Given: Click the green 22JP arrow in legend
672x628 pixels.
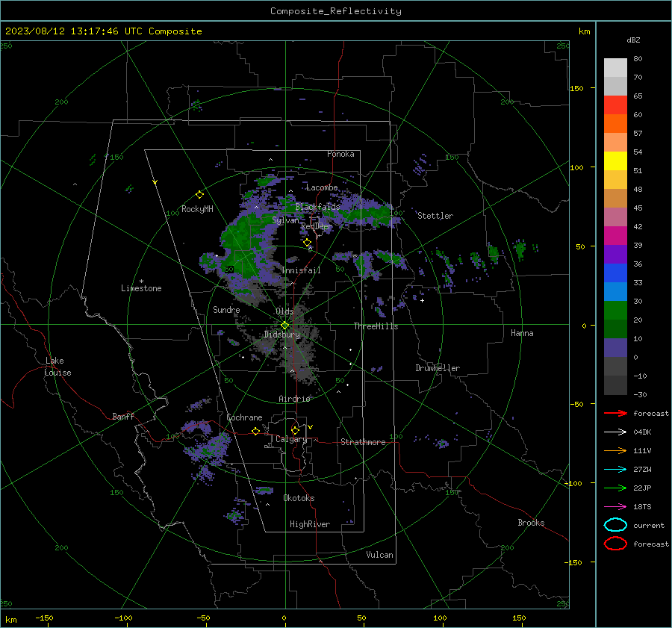Looking at the screenshot, I should tap(615, 488).
